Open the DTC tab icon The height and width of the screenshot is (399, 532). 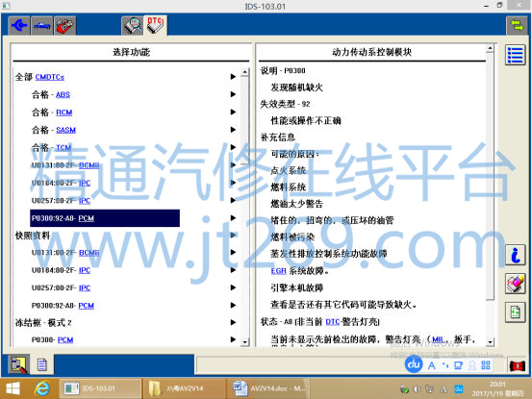tap(155, 25)
